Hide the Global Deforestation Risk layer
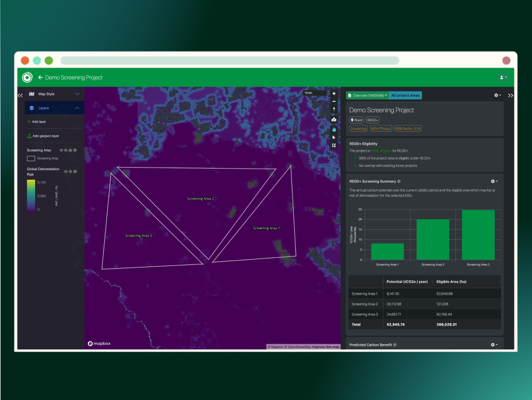532x400 pixels. pos(66,171)
